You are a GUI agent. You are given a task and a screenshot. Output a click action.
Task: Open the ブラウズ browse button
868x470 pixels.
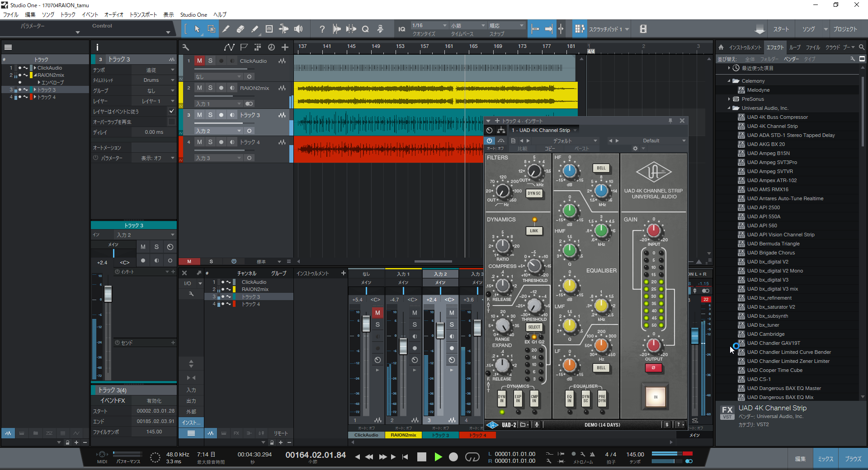pos(853,459)
